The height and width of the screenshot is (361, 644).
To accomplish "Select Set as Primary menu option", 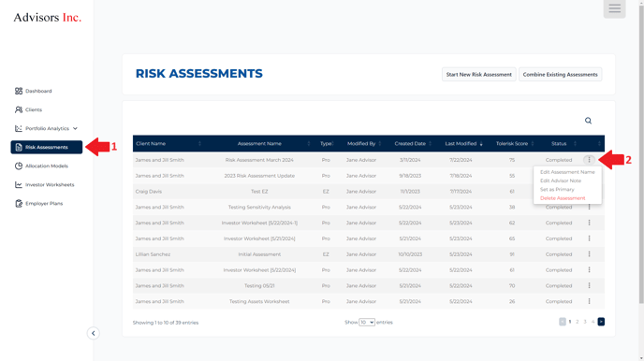I will 557,190.
